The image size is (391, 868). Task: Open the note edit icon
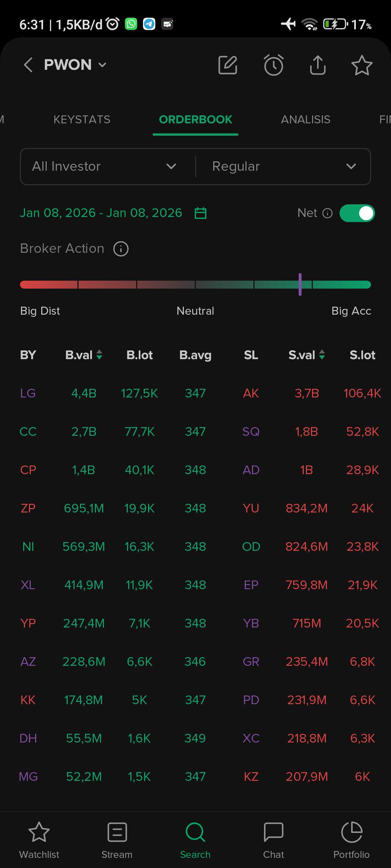[x=228, y=65]
